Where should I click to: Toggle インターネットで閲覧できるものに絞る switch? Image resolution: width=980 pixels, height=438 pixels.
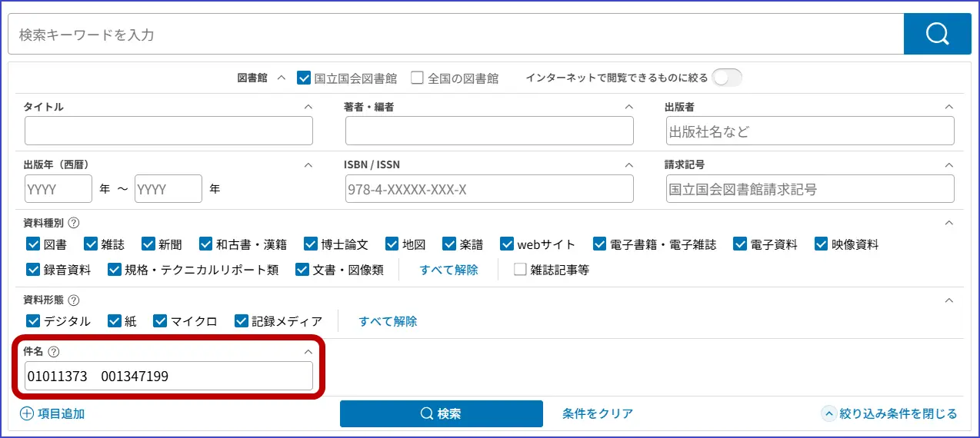pos(727,78)
